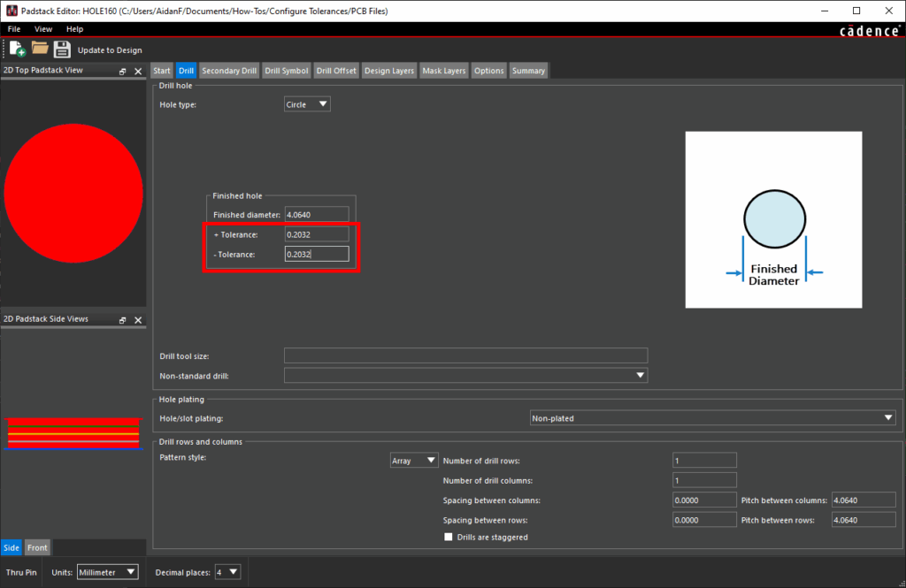The width and height of the screenshot is (906, 588).
Task: Click the Pitch between columns field
Action: (864, 500)
